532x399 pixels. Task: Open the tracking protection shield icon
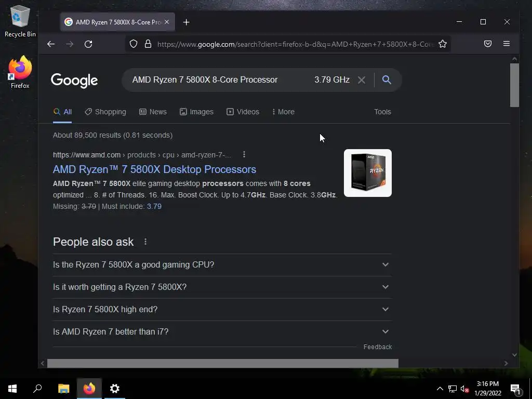pos(134,44)
